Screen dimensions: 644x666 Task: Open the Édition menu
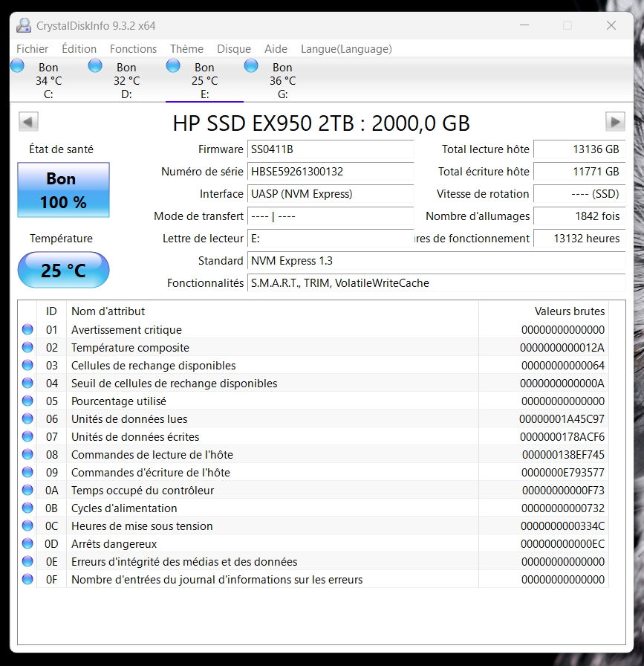pyautogui.click(x=79, y=49)
